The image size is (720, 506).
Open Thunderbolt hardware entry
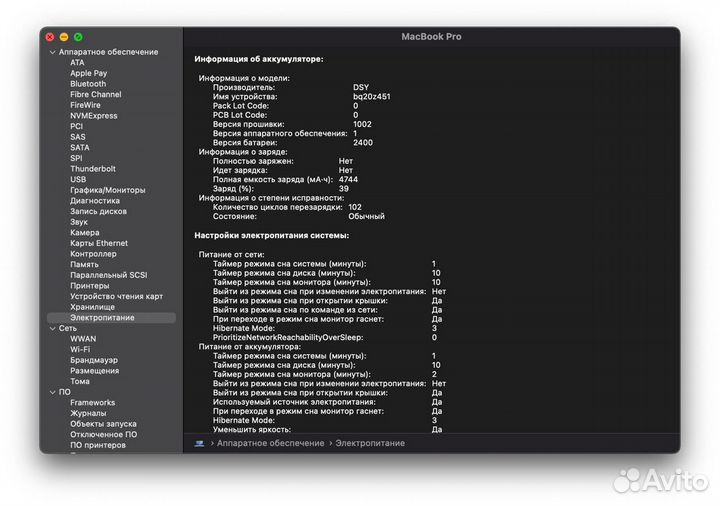93,169
